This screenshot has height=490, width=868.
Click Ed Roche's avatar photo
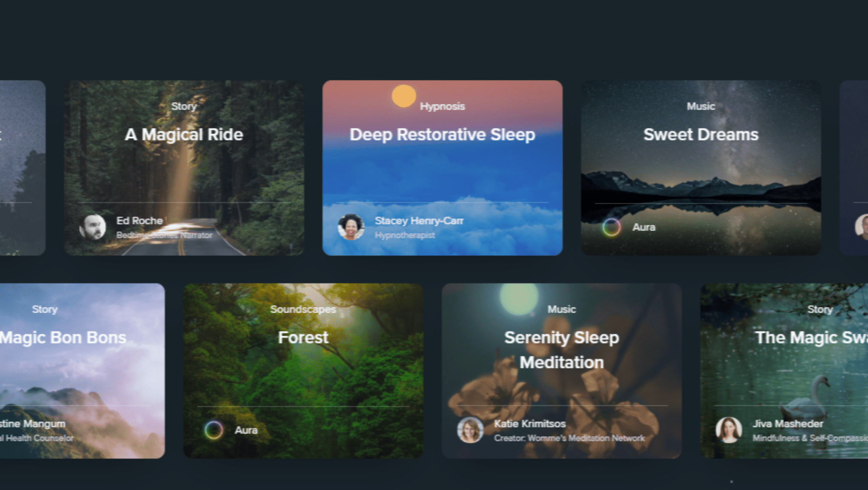[x=93, y=227]
